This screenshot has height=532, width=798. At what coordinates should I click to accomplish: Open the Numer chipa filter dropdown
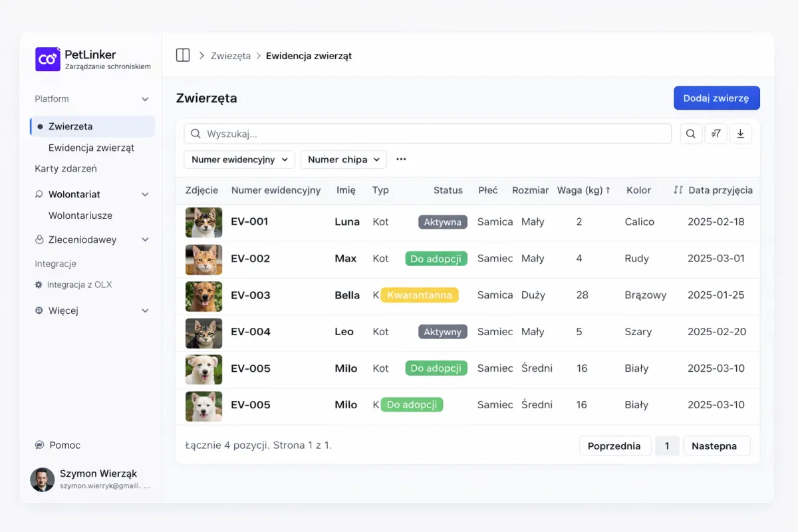click(343, 160)
